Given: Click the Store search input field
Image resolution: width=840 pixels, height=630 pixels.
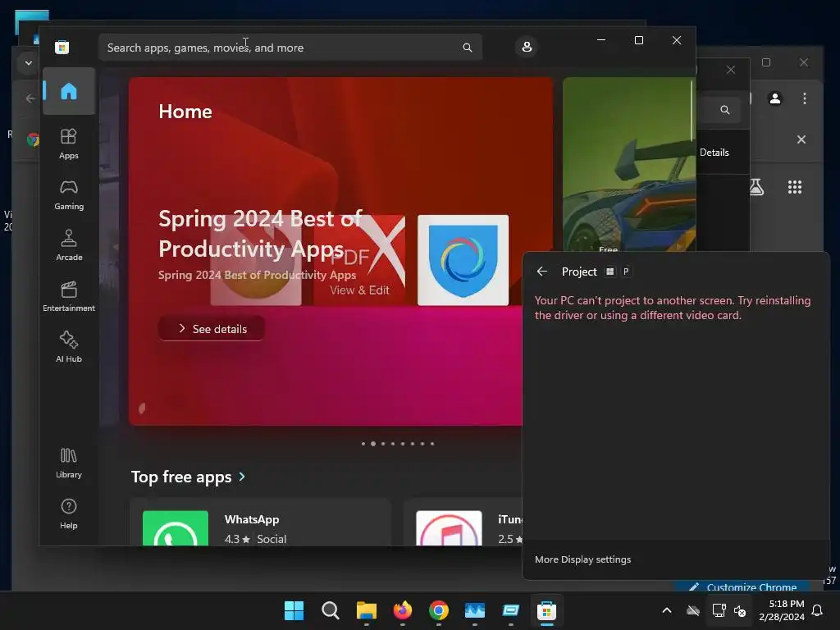Looking at the screenshot, I should coord(290,48).
